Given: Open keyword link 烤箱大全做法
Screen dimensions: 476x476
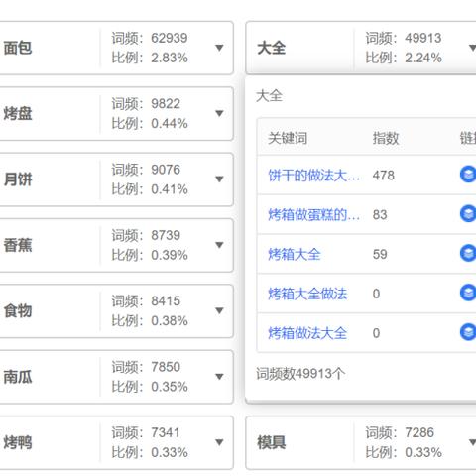Looking at the screenshot, I should pyautogui.click(x=307, y=294).
